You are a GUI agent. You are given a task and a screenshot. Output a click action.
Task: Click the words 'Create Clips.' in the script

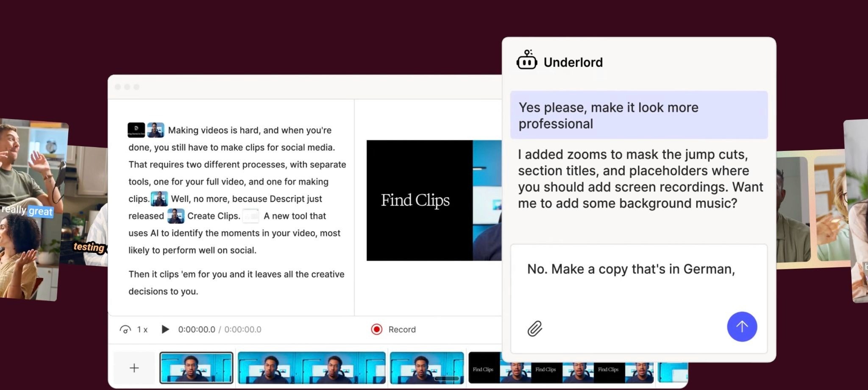(214, 216)
